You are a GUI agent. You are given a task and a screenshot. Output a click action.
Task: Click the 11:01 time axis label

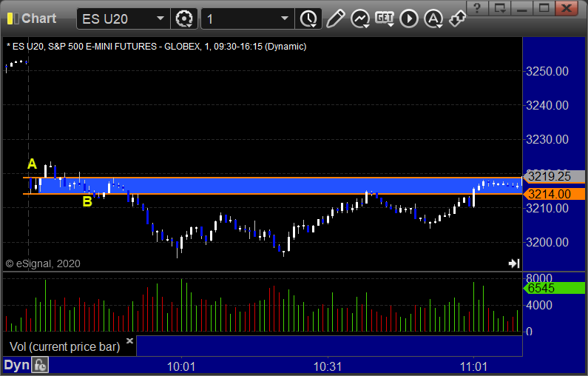[x=473, y=366]
